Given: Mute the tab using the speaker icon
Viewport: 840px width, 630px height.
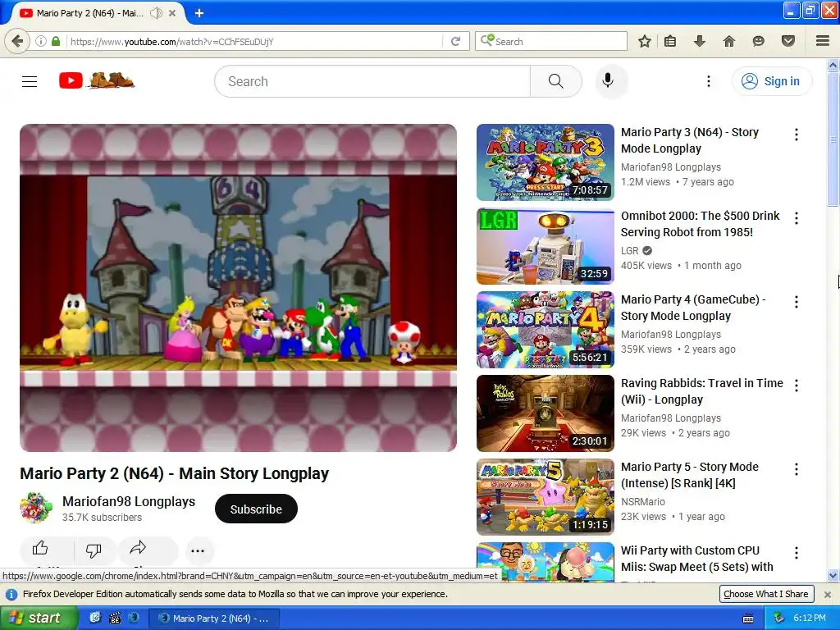Looking at the screenshot, I should (156, 13).
